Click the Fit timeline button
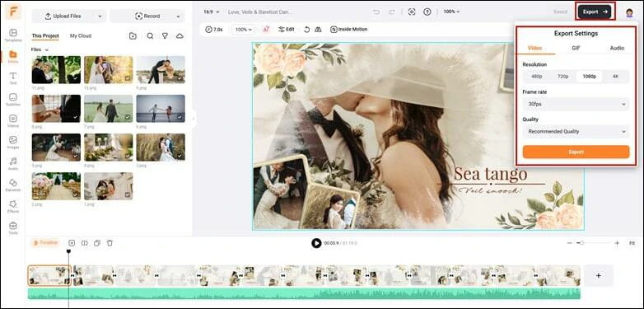This screenshot has height=309, width=644. (632, 243)
